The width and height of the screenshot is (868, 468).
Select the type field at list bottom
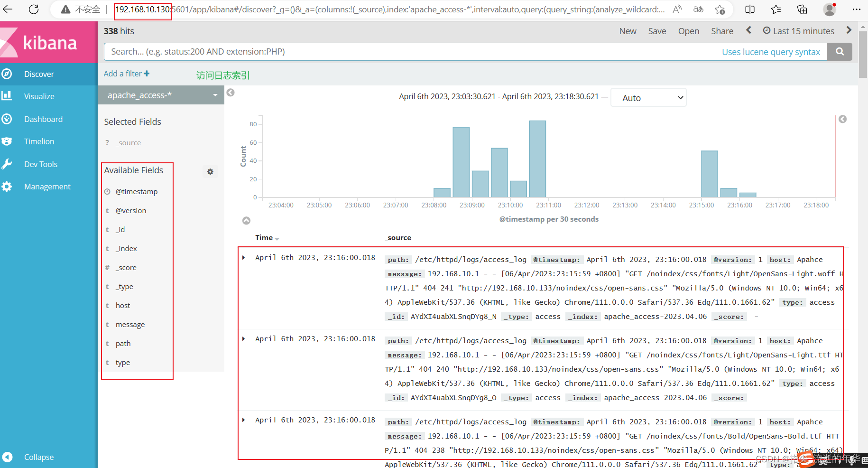coord(123,363)
